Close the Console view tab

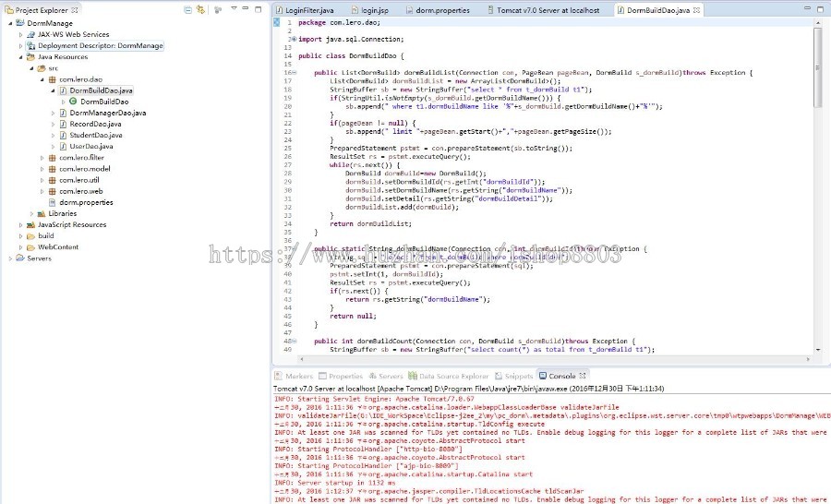(583, 376)
